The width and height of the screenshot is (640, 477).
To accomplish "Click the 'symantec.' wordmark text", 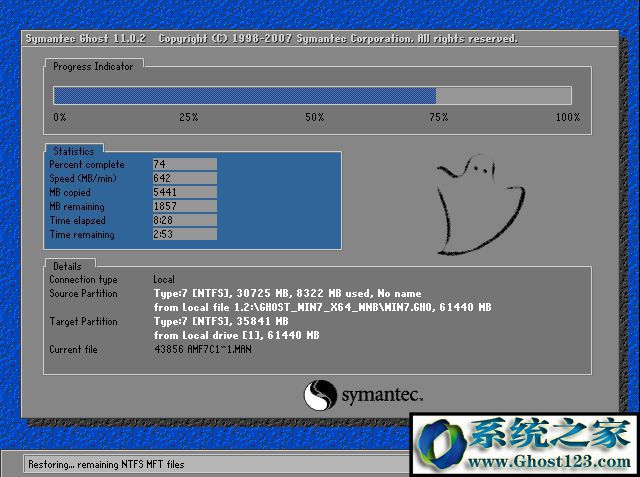I will [382, 395].
